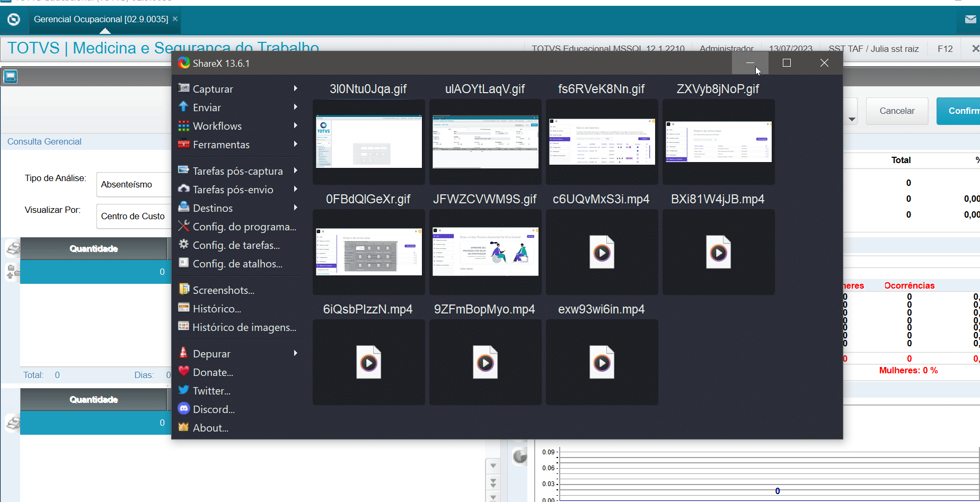980x502 pixels.
Task: Click the Twitter bird icon
Action: coord(184,390)
